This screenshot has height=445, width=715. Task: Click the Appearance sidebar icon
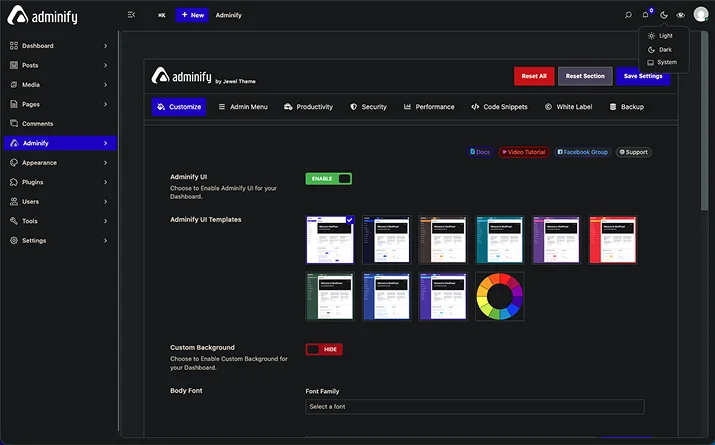pyautogui.click(x=14, y=163)
